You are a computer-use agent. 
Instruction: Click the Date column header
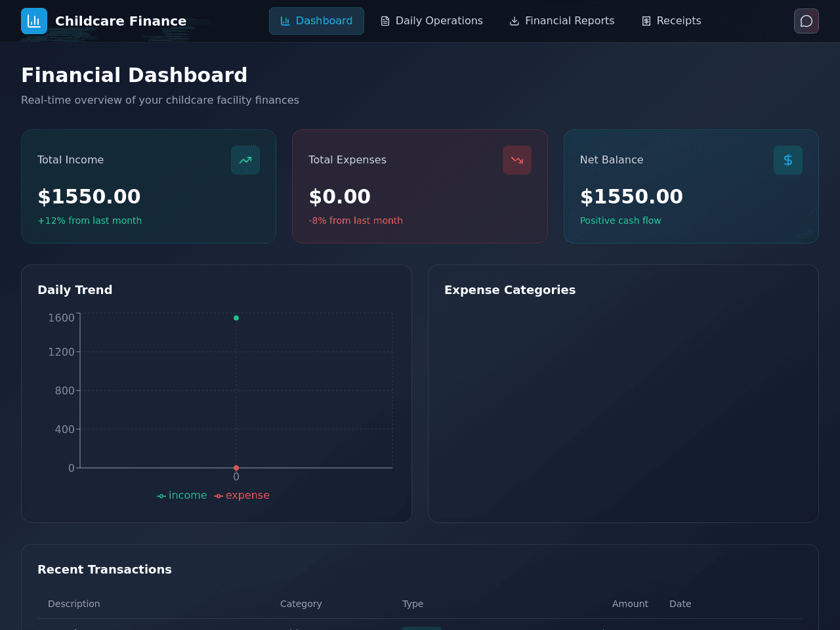coord(680,604)
